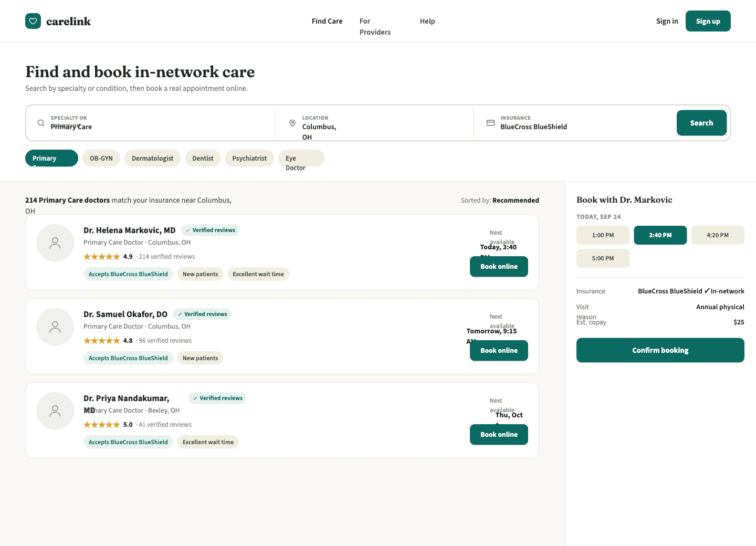Click Book online for Dr. Priya Nandakumar

[x=499, y=434]
